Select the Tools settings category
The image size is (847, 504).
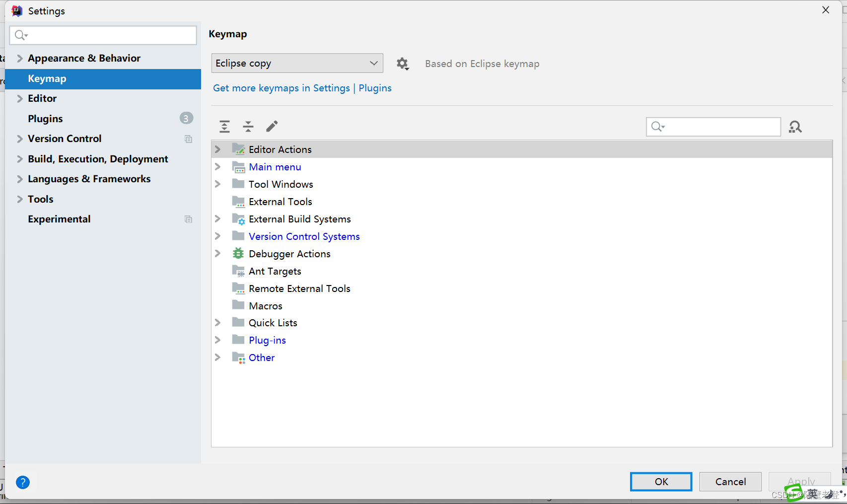click(x=41, y=199)
